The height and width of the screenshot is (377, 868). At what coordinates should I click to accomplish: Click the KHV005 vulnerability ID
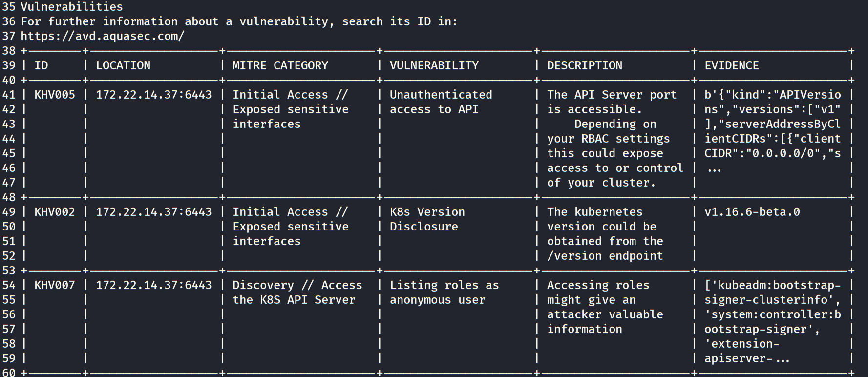(x=55, y=95)
